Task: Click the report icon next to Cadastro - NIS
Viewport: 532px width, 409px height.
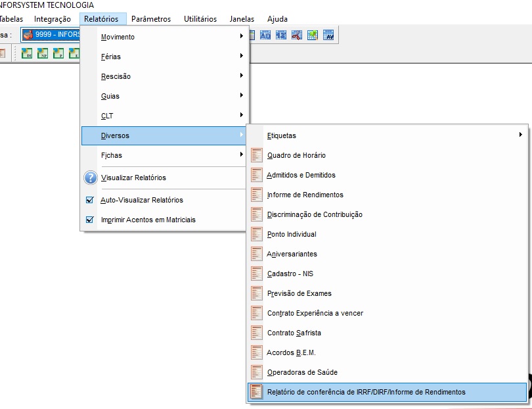Action: (x=257, y=274)
